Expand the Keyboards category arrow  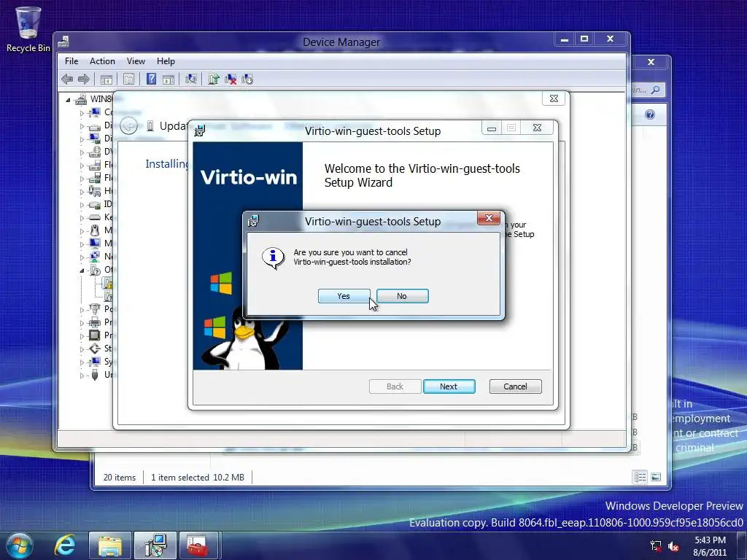point(82,218)
